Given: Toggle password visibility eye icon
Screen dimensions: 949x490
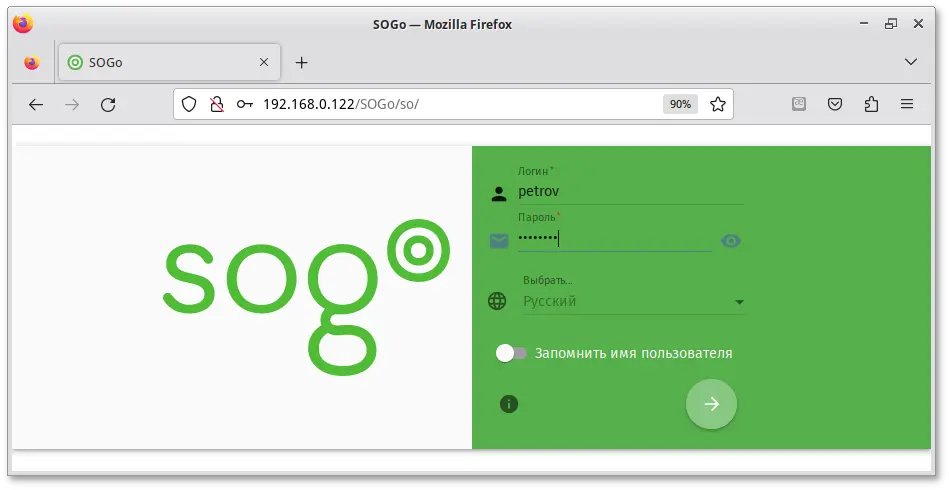Looking at the screenshot, I should (x=731, y=241).
